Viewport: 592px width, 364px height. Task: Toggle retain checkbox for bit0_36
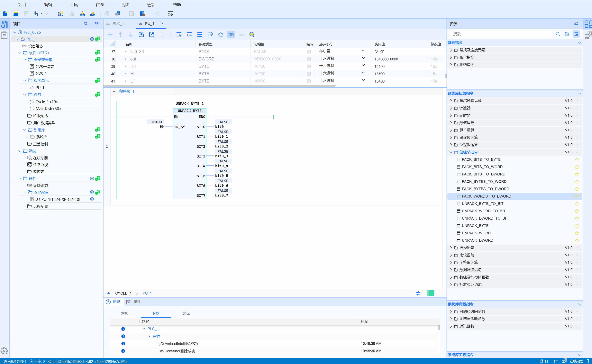pos(309,52)
